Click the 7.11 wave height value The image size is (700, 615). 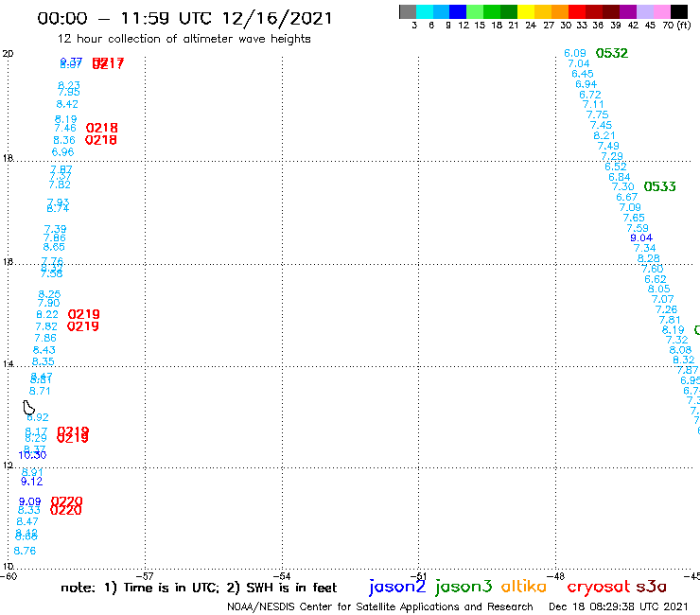click(x=593, y=104)
